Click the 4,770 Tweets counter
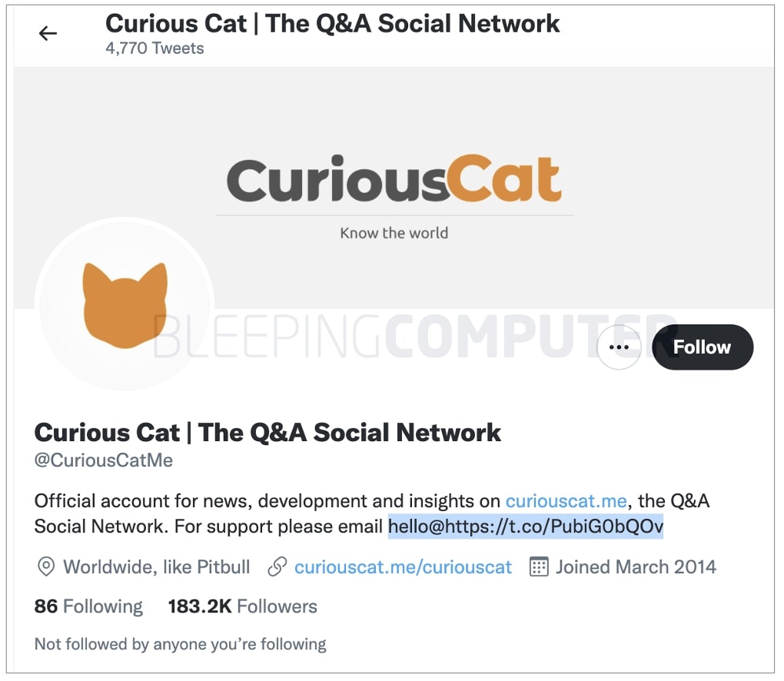 click(x=154, y=48)
